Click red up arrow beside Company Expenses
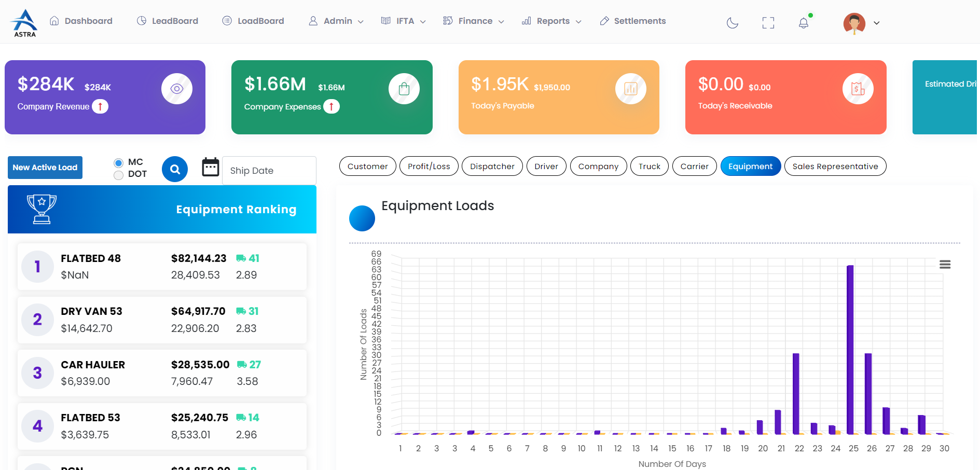Image resolution: width=980 pixels, height=470 pixels. coord(332,106)
